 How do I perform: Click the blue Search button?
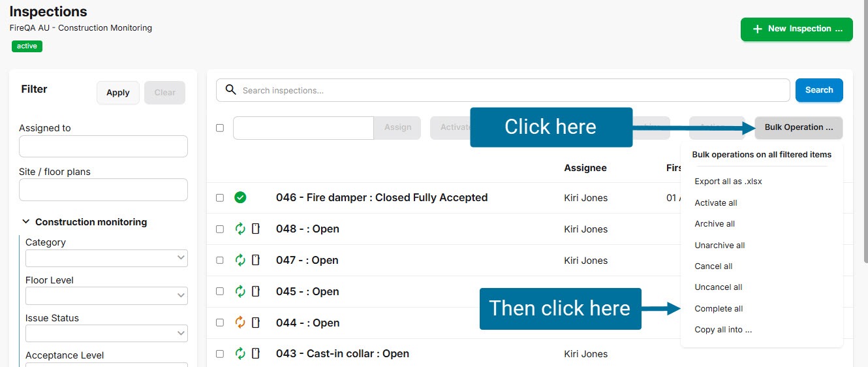[x=818, y=90]
